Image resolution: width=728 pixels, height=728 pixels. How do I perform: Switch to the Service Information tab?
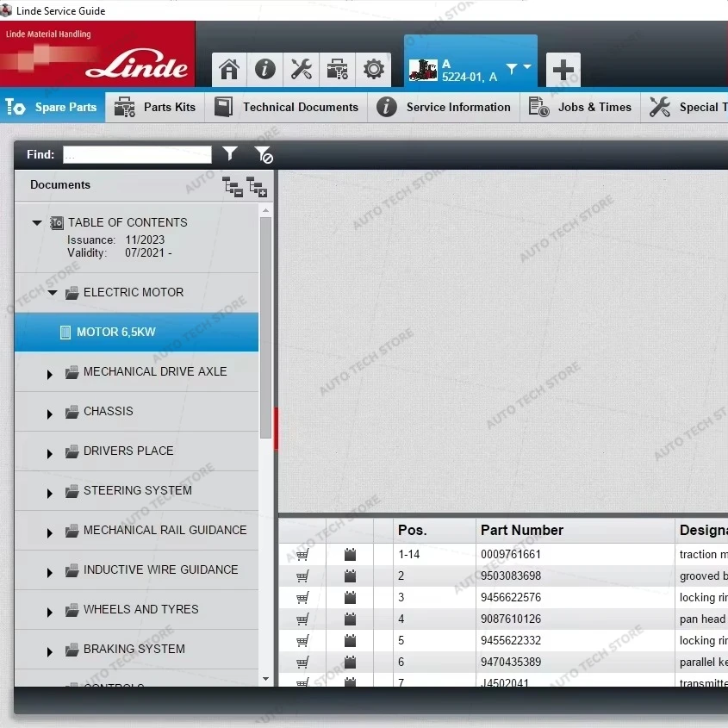click(x=444, y=107)
